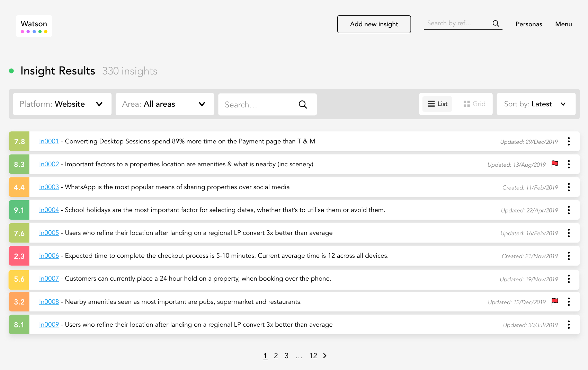Image resolution: width=588 pixels, height=370 pixels.
Task: Click 'Updated: 29/Dec/2019' date
Action: click(529, 142)
